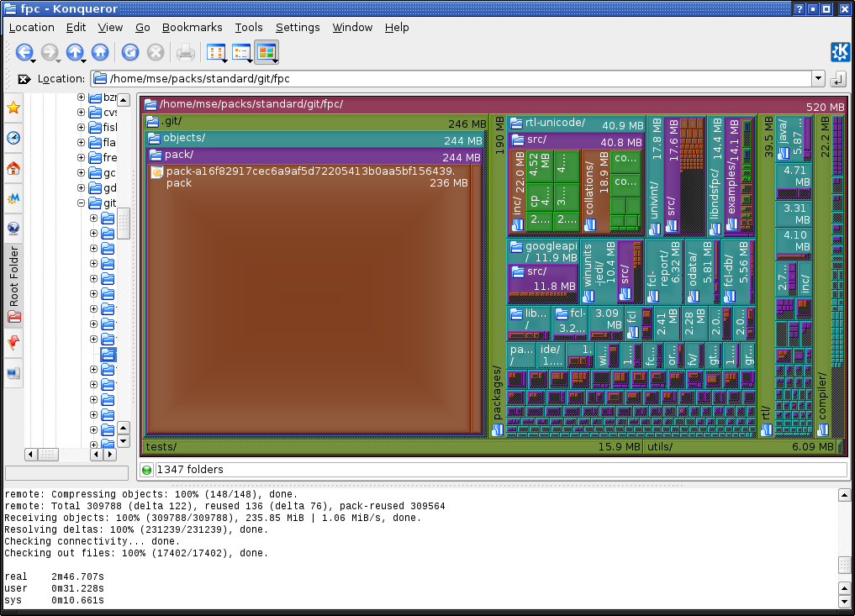Image resolution: width=855 pixels, height=616 pixels.
Task: Clear the location bar with the X icon
Action: (24, 79)
